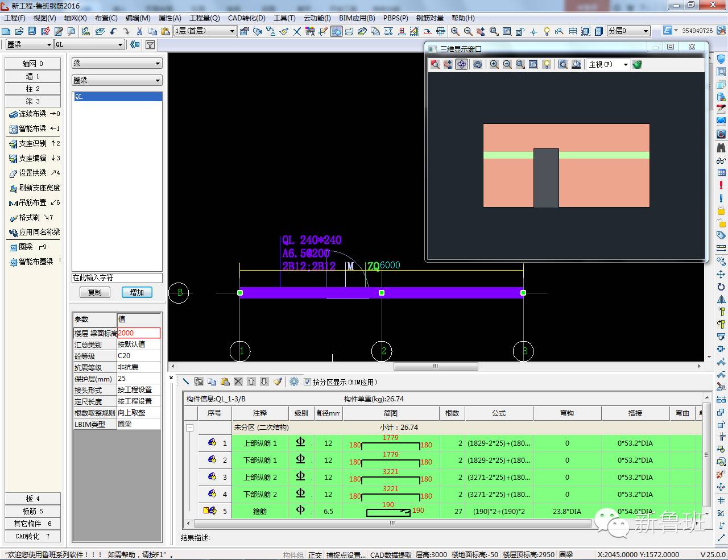728x560 pixels.
Task: Open the 圈梁 component type dropdown in the toolbar
Action: 29,44
